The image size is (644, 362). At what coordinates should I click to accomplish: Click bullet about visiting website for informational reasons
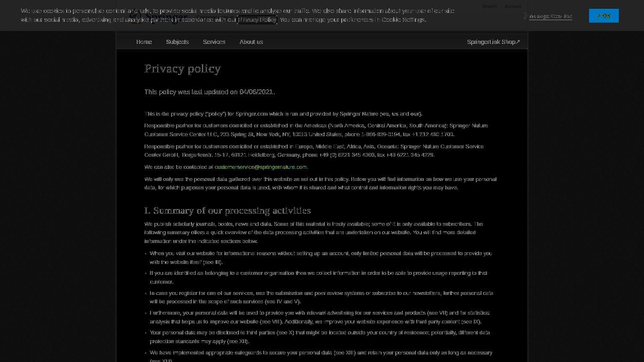pos(321,258)
